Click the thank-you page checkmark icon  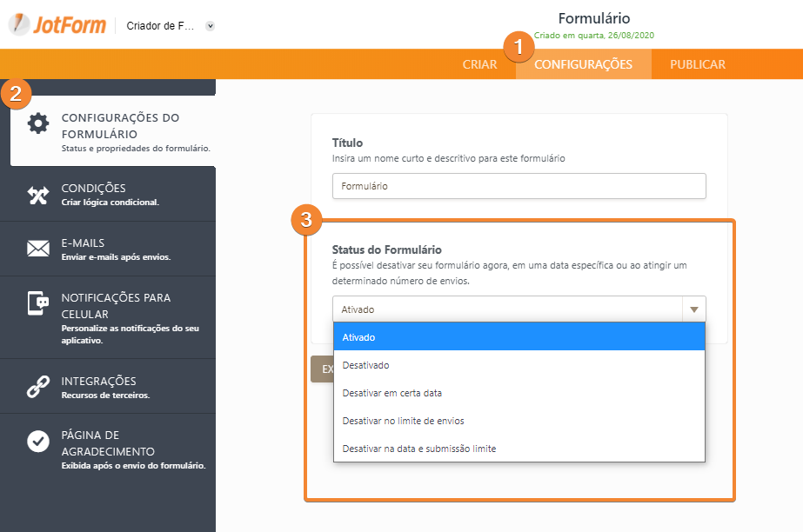(x=38, y=442)
